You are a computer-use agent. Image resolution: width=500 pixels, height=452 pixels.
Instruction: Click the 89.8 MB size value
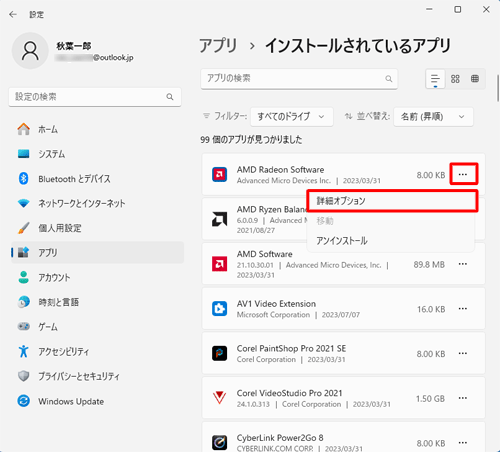click(429, 265)
